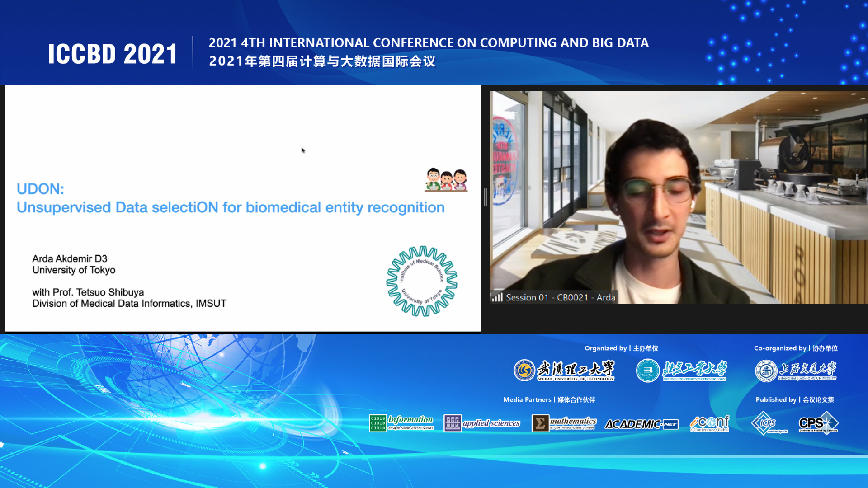Click the iConf conference global logo

point(709,423)
